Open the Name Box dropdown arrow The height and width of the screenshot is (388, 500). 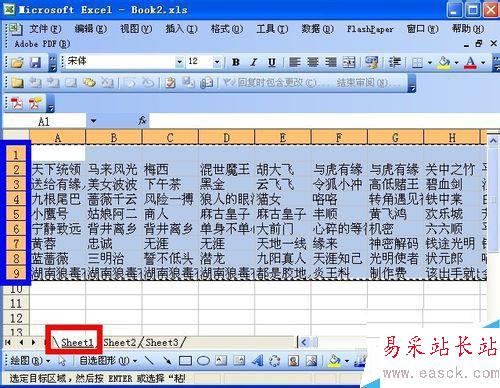tap(93, 121)
